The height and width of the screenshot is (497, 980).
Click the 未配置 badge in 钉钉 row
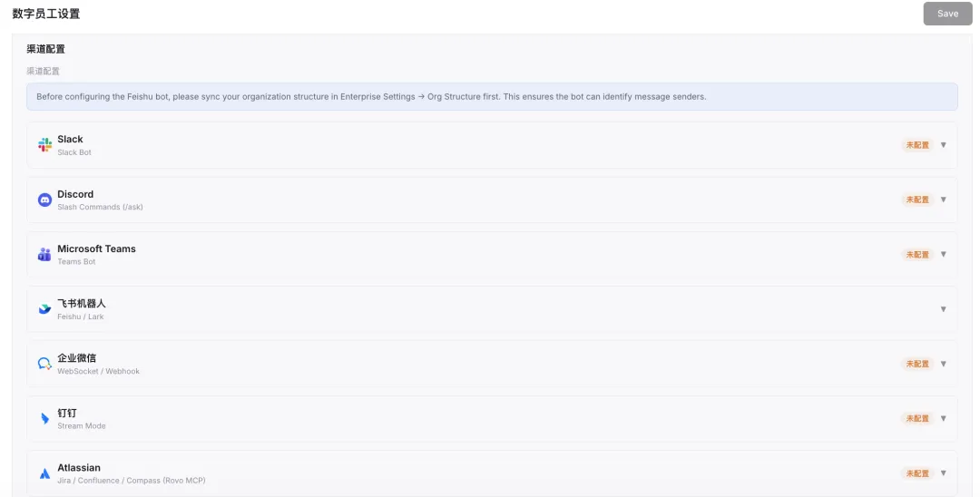pyautogui.click(x=917, y=418)
